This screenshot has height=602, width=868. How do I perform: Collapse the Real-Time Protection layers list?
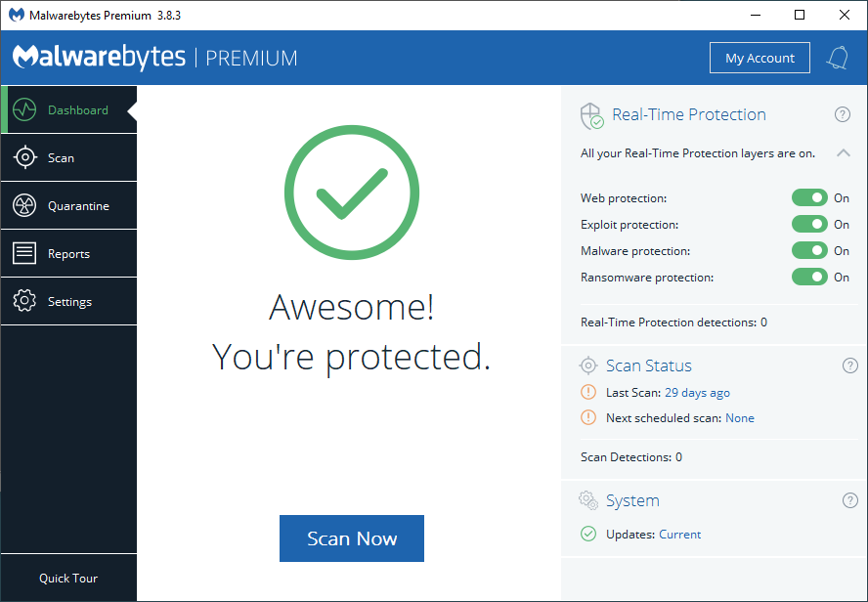[x=843, y=153]
